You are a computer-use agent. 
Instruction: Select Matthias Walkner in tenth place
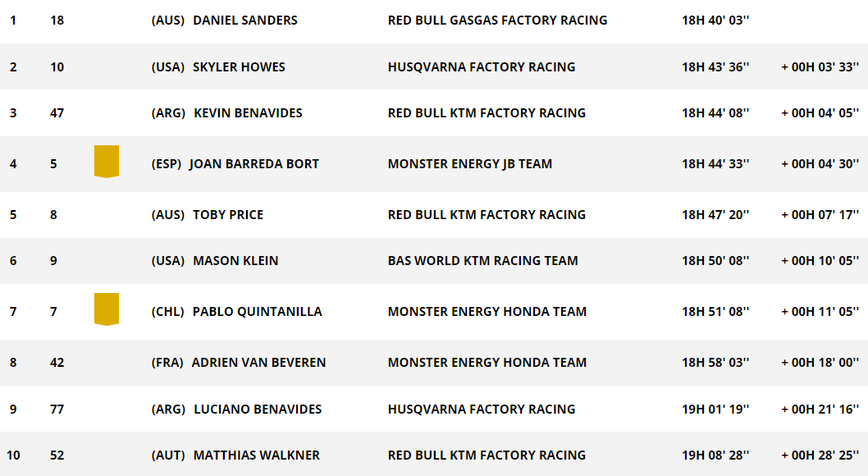pos(256,455)
